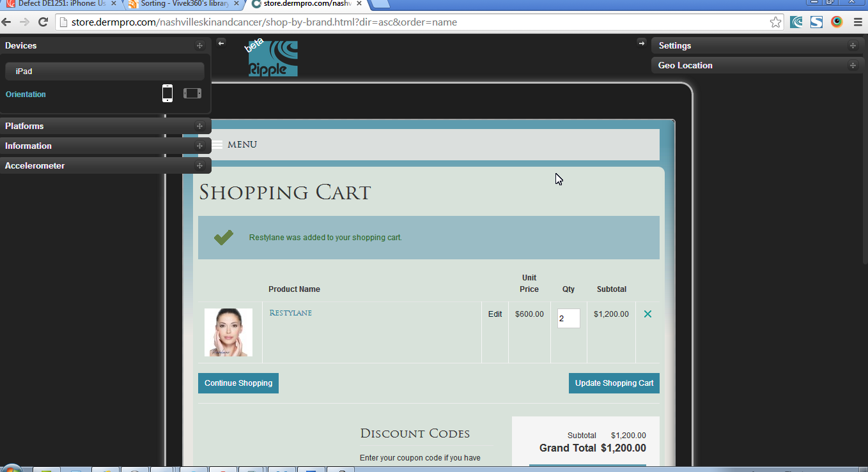Switch to portrait orientation
The image size is (868, 472).
[167, 93]
